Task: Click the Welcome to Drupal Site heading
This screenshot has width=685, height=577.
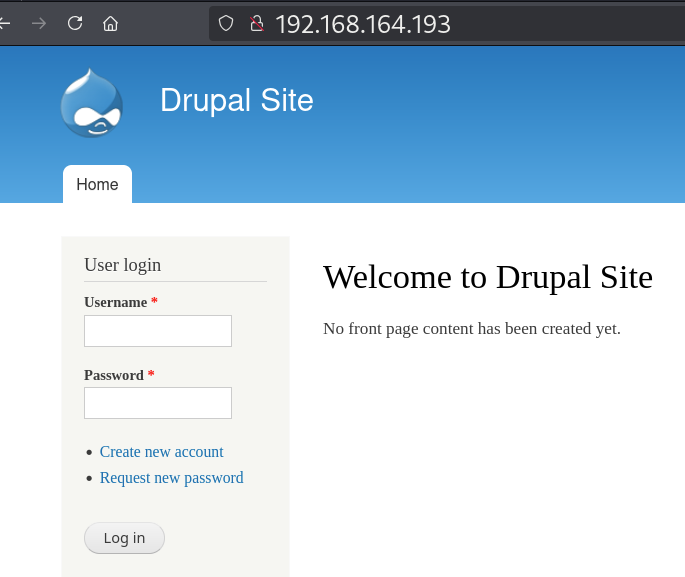Action: pos(487,277)
